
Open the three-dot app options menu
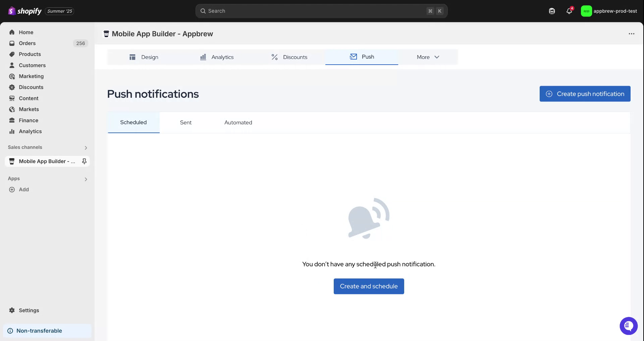pyautogui.click(x=632, y=33)
